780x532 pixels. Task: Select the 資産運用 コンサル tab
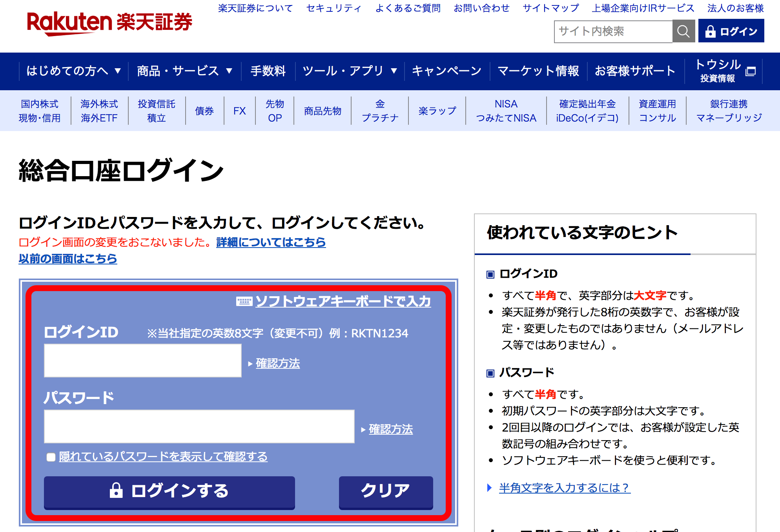tap(658, 111)
